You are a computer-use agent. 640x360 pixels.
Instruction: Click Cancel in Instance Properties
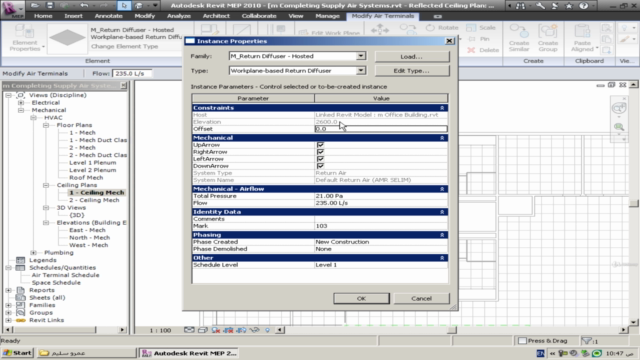(422, 298)
